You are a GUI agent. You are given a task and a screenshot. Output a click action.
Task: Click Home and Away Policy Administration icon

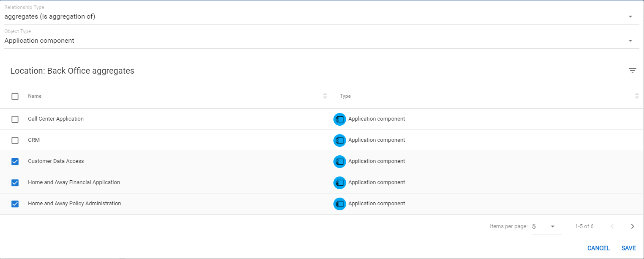pyautogui.click(x=339, y=204)
